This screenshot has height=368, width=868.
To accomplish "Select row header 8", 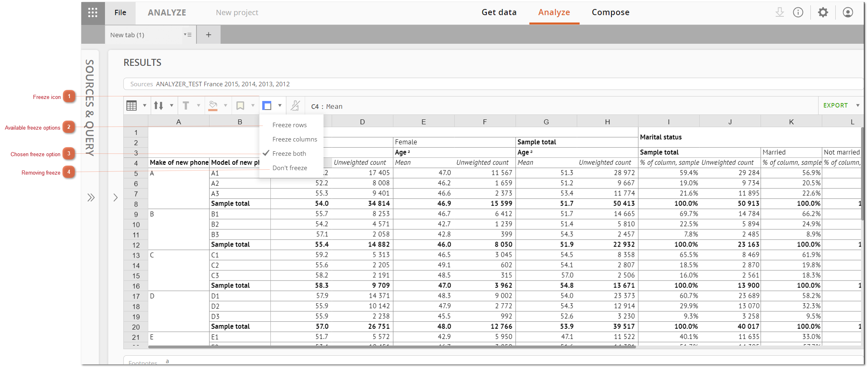I will [136, 204].
